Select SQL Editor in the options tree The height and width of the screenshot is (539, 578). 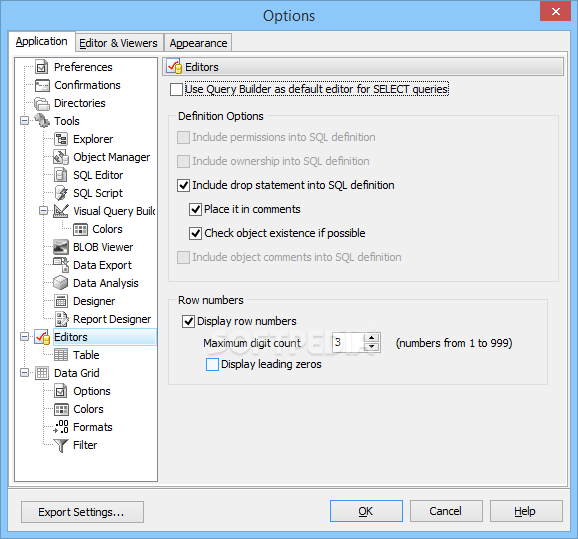coord(98,175)
